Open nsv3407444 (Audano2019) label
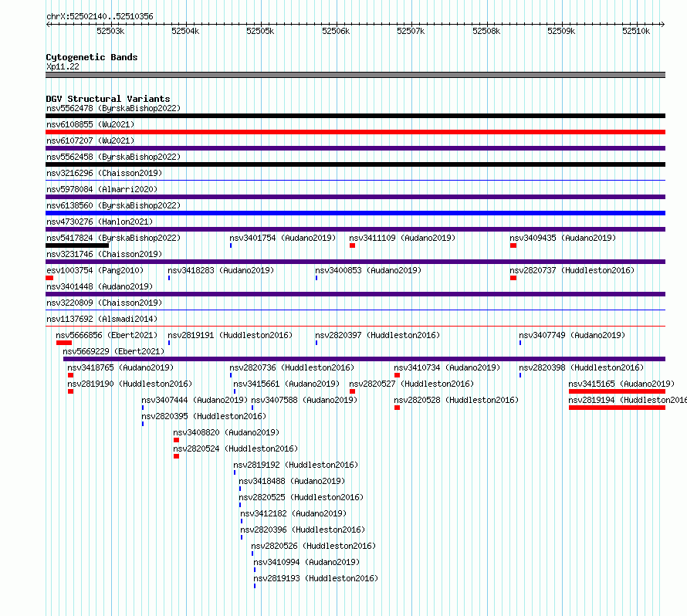Viewport: 687px width, 616px height. (195, 400)
